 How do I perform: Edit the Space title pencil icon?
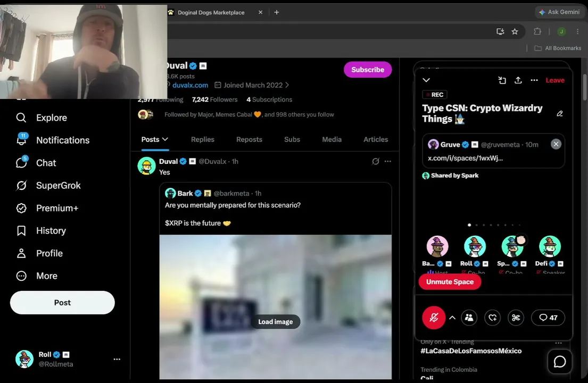pyautogui.click(x=559, y=113)
